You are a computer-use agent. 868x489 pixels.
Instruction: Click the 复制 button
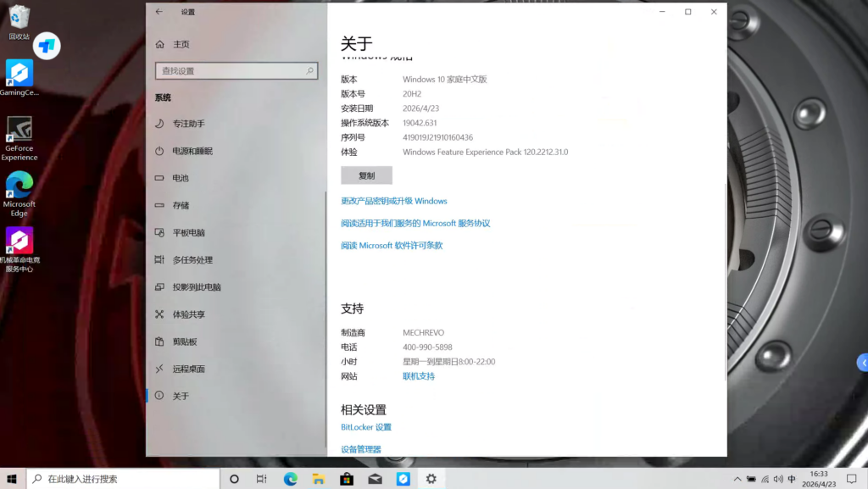(366, 175)
